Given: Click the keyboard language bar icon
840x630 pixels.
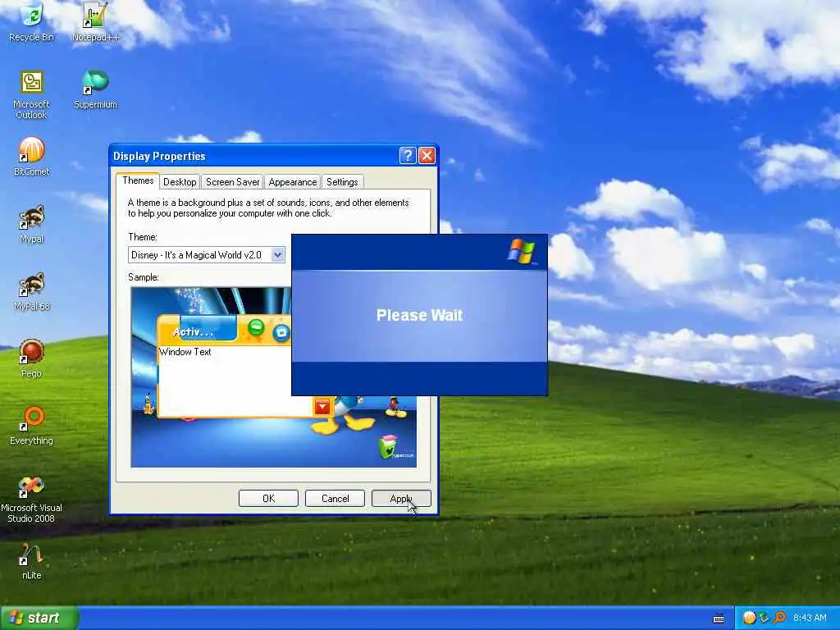Looking at the screenshot, I should 719,619.
